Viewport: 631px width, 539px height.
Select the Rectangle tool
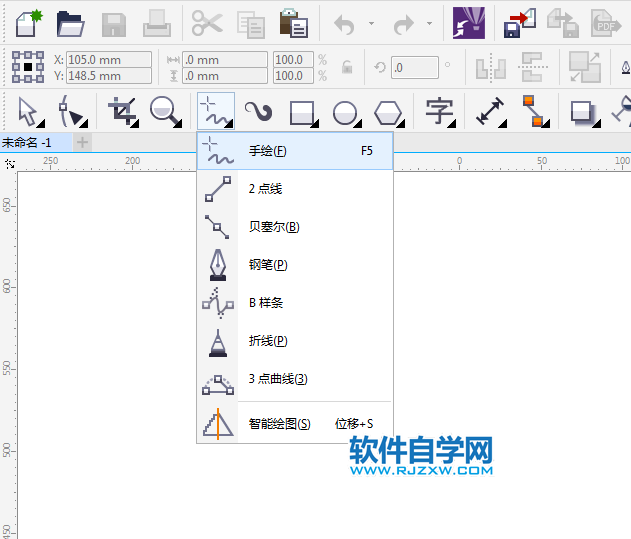coord(302,111)
